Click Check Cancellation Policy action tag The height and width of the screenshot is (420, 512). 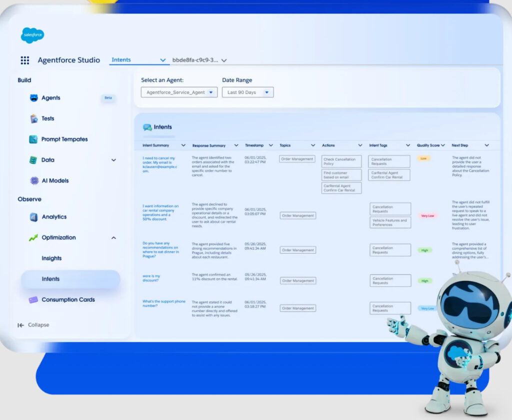point(341,161)
